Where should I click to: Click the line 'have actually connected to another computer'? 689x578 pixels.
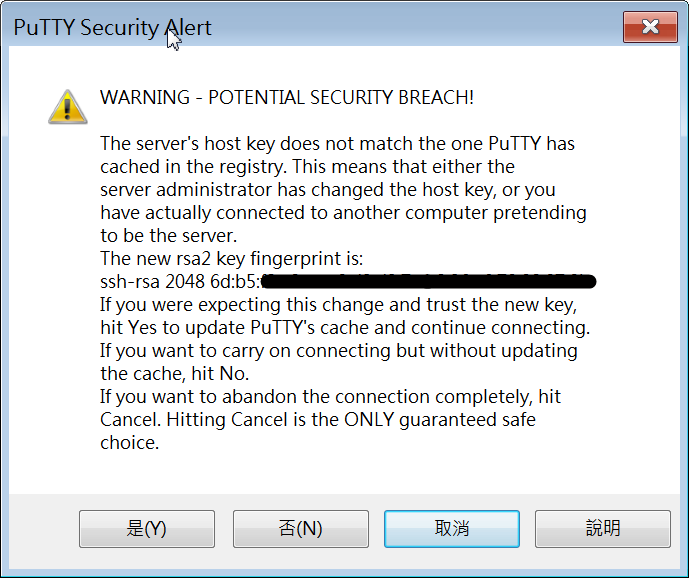tap(343, 213)
